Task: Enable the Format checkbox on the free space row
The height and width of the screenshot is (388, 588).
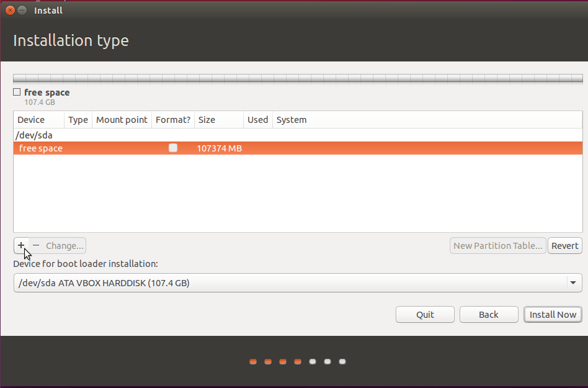Action: click(173, 148)
